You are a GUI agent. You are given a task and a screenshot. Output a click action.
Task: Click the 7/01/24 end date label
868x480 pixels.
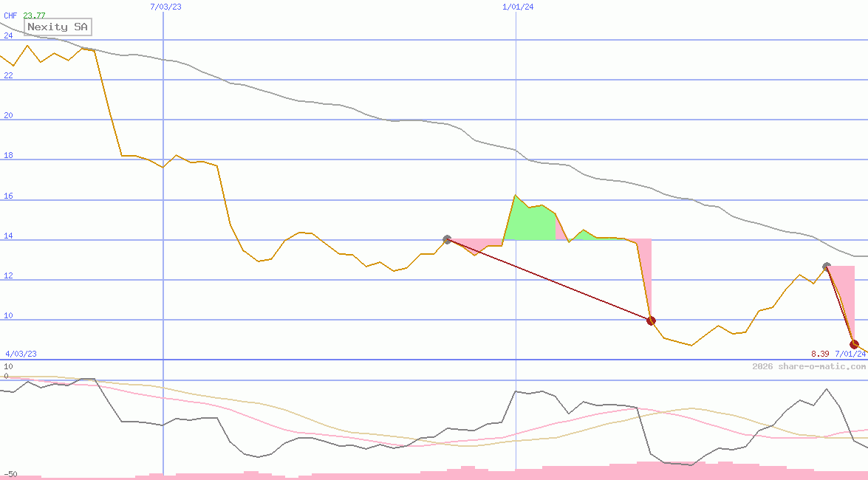850,354
